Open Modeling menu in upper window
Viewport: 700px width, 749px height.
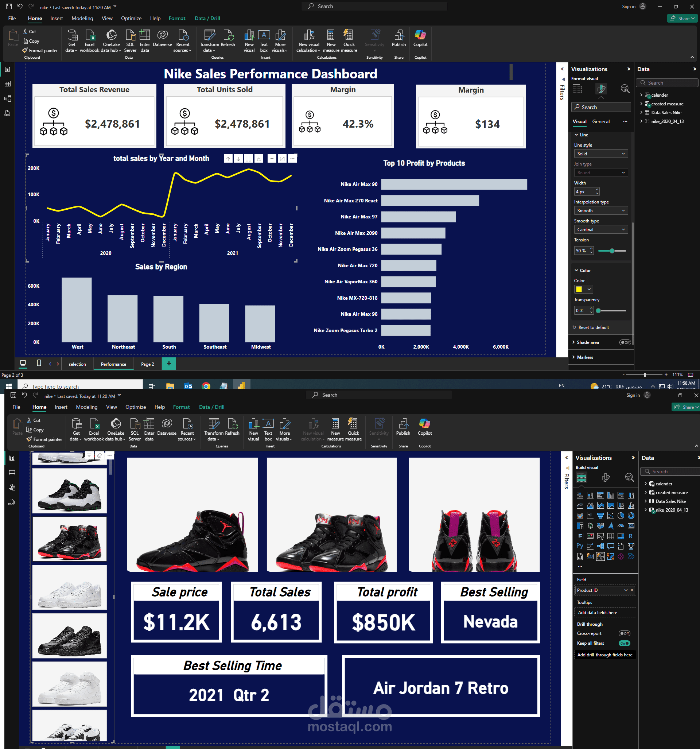click(x=82, y=18)
